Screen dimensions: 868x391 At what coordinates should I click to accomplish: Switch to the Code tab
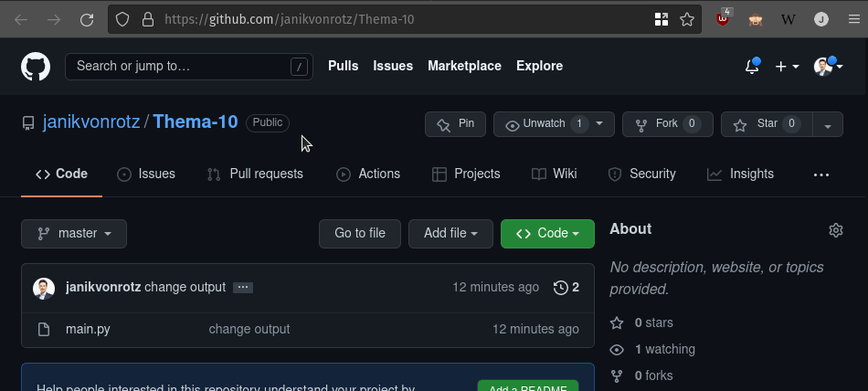tap(61, 174)
